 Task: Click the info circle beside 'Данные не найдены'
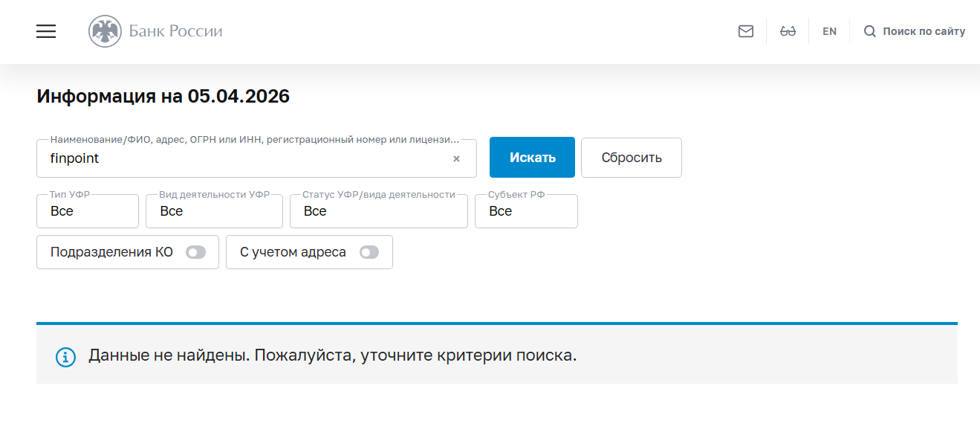[65, 357]
